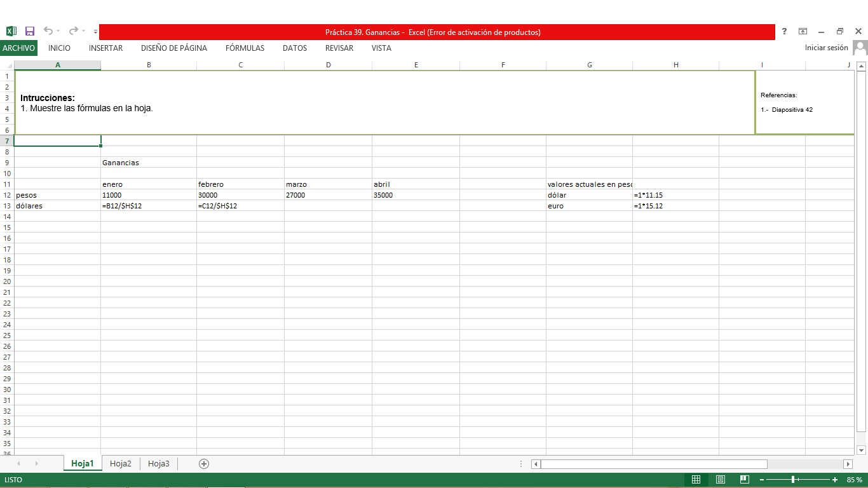Select the euro label cell

589,206
